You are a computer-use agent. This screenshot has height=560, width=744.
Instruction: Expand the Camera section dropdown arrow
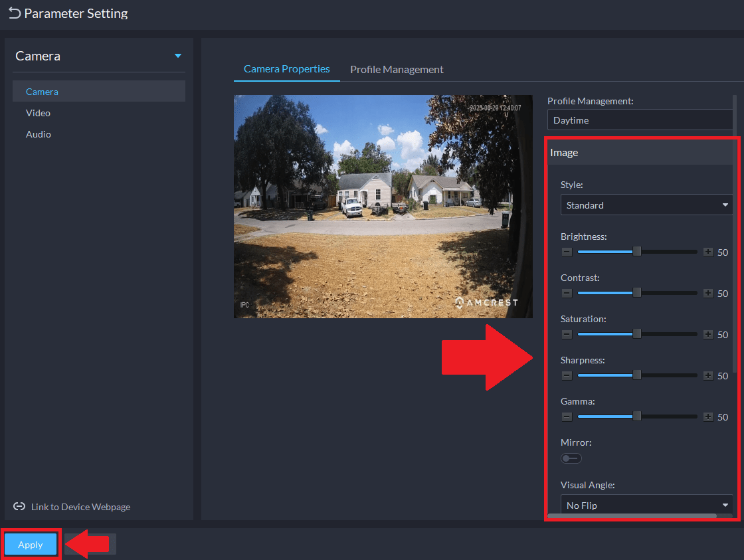coord(178,56)
